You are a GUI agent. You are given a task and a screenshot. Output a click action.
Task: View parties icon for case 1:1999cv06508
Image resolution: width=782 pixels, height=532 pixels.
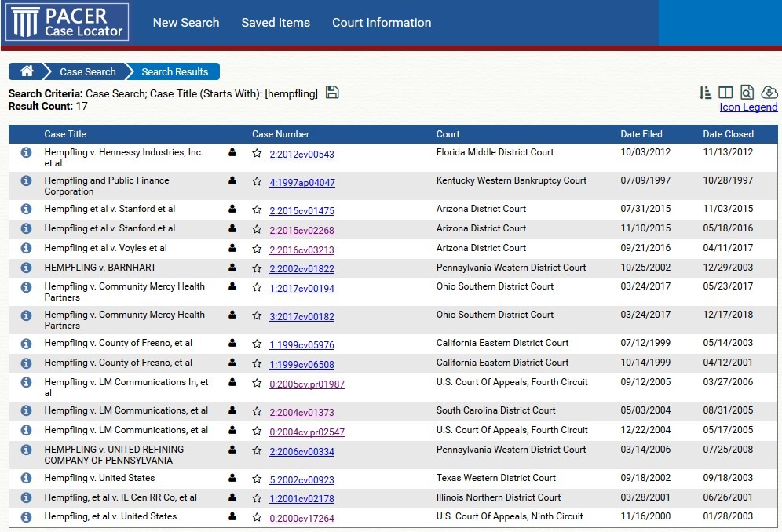232,363
